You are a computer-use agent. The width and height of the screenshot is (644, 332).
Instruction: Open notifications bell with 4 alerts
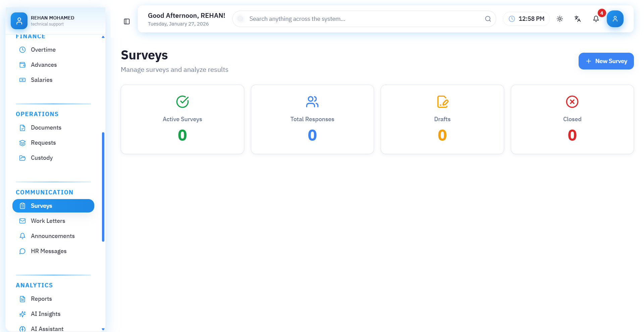point(596,19)
